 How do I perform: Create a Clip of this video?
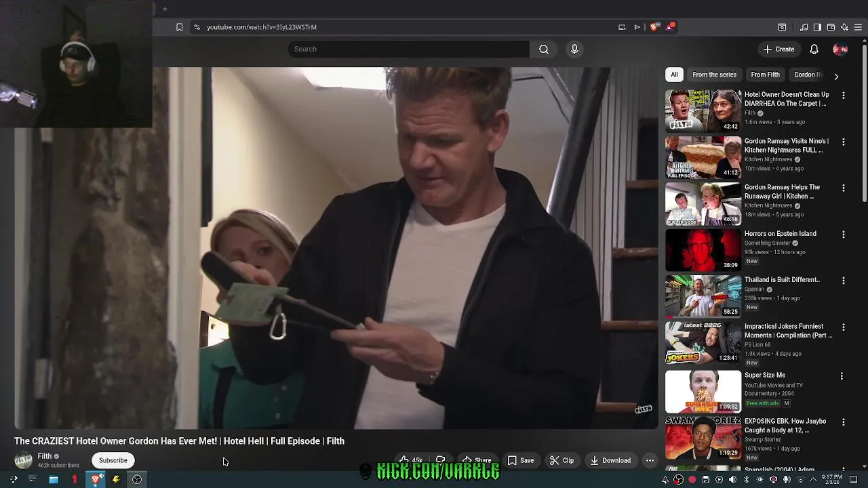click(x=561, y=460)
